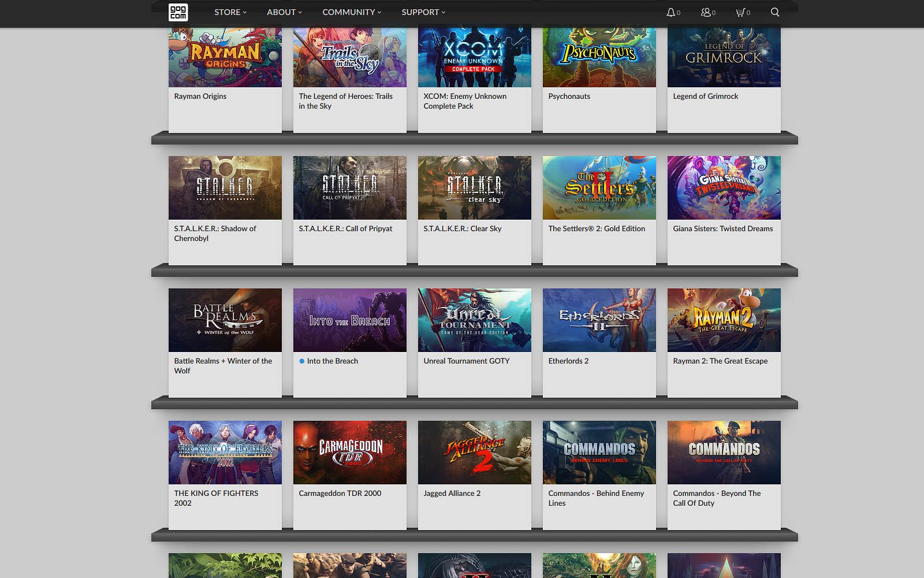
Task: Click the search magnifier icon
Action: 775,12
